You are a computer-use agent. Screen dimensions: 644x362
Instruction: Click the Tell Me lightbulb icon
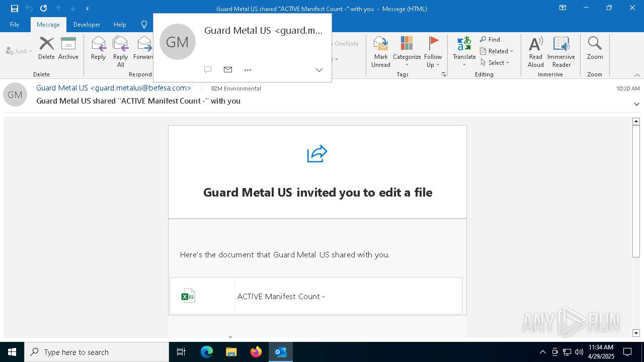[144, 24]
